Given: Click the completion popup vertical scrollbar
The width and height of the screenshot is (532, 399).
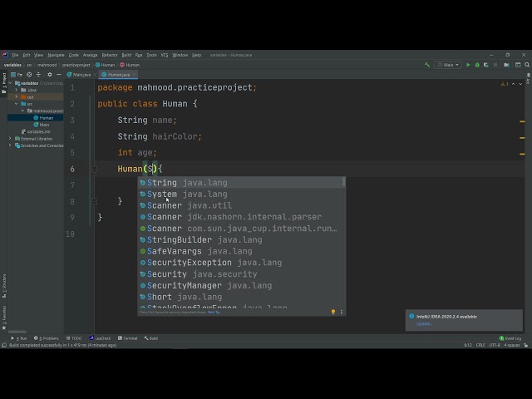Looking at the screenshot, I should tap(343, 182).
